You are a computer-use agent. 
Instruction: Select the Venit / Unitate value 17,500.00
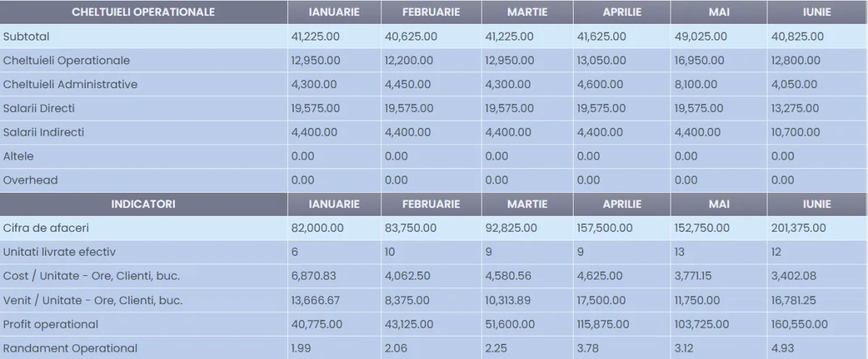click(x=602, y=300)
